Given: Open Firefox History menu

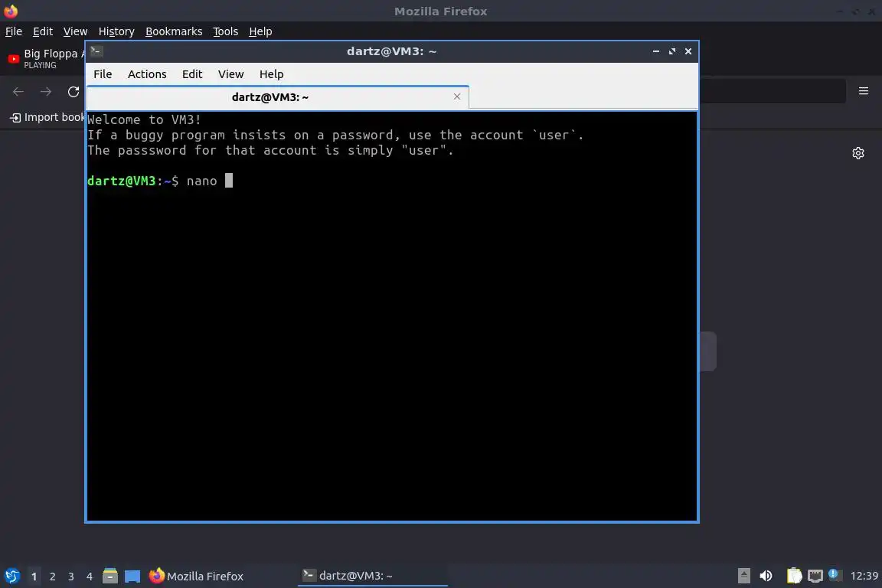Looking at the screenshot, I should (116, 31).
